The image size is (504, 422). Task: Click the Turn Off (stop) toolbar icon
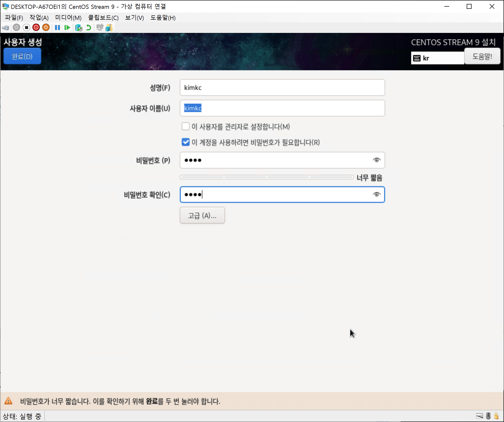click(x=27, y=28)
